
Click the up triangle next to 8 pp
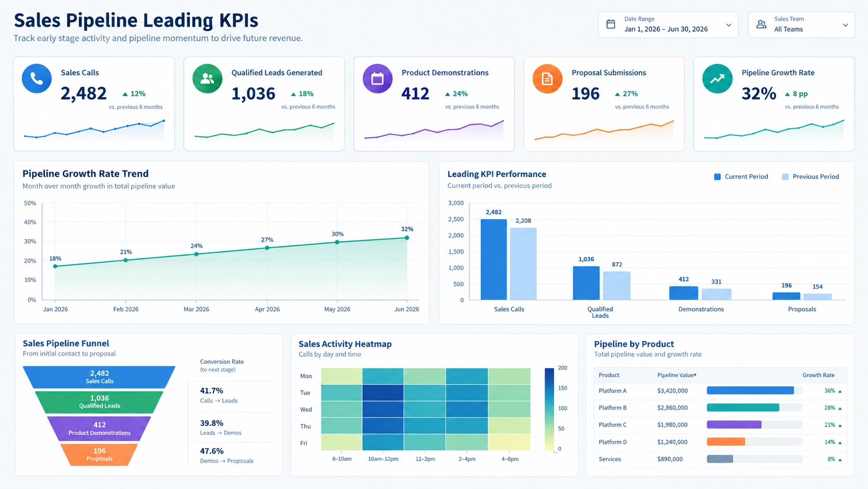click(788, 94)
